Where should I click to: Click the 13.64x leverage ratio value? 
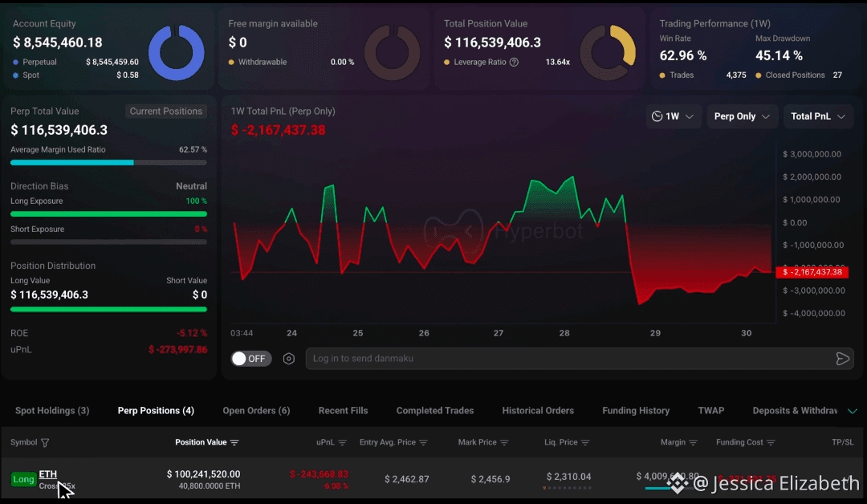click(557, 62)
